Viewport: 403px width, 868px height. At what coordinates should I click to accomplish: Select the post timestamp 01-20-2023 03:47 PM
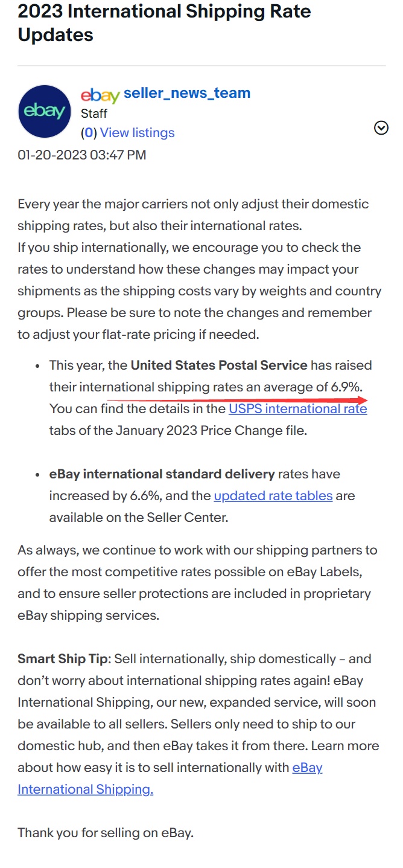81,155
